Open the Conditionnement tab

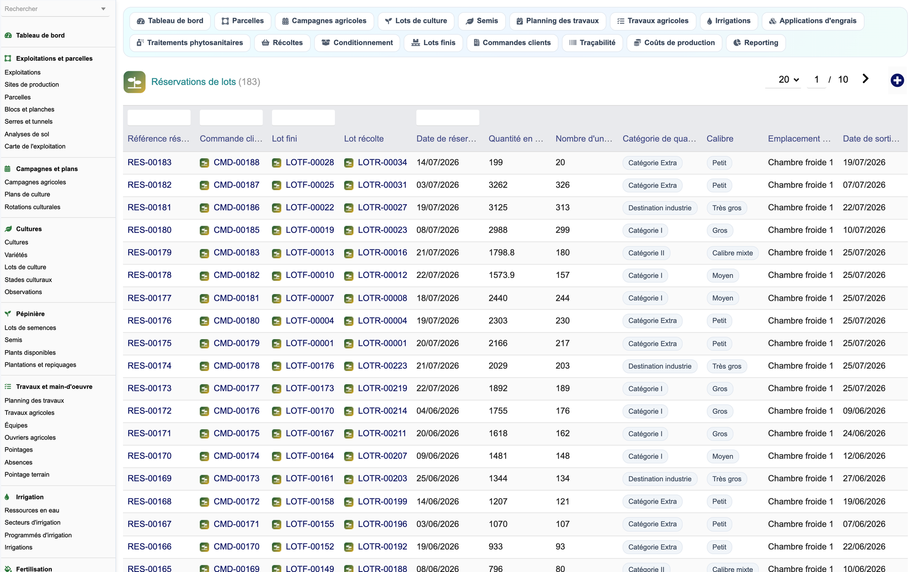point(357,43)
